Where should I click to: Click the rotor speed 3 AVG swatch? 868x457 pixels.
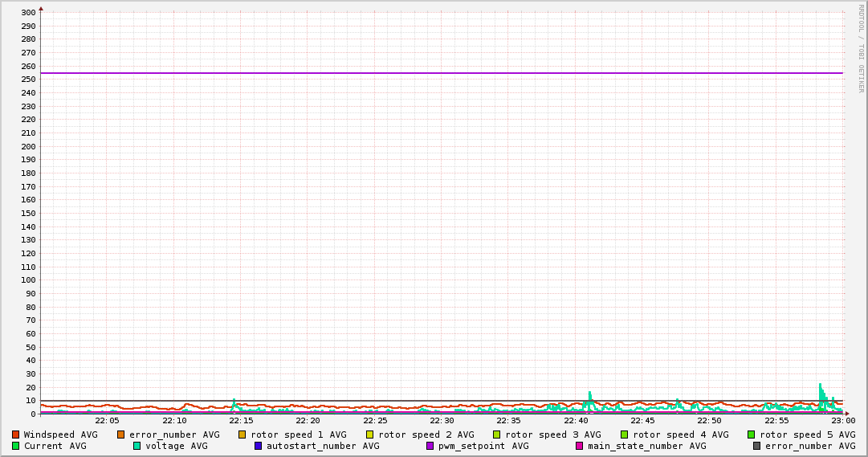pos(496,435)
